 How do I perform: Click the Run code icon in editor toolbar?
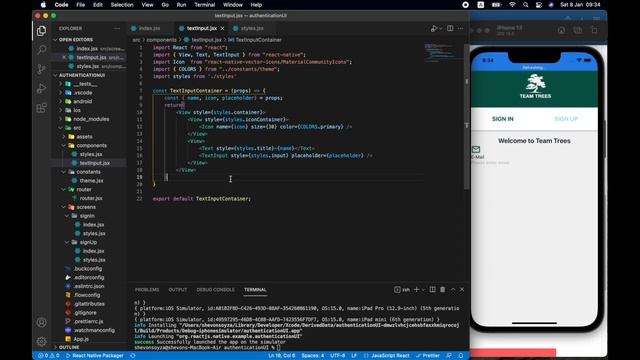434,28
